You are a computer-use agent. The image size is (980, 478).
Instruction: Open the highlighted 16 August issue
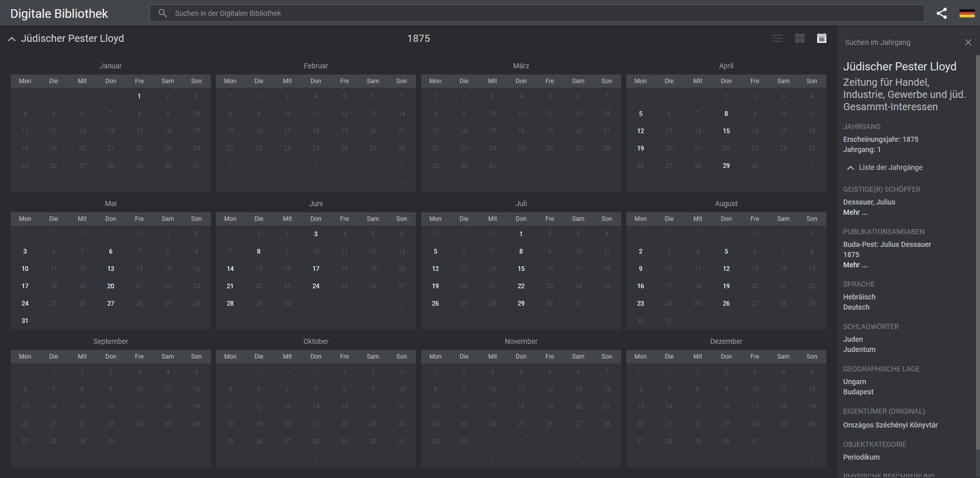641,286
